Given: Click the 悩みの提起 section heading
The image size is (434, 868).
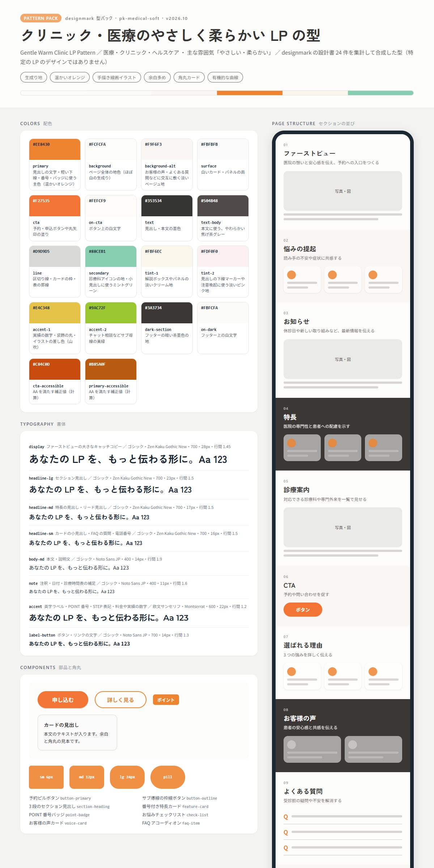Looking at the screenshot, I should coord(300,249).
